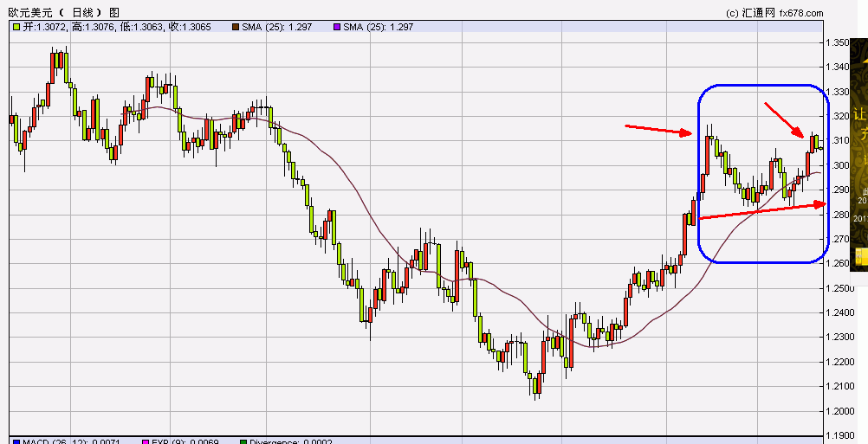Image resolution: width=868 pixels, height=444 pixels.
Task: Click the 1.290 price axis label
Action: (837, 190)
